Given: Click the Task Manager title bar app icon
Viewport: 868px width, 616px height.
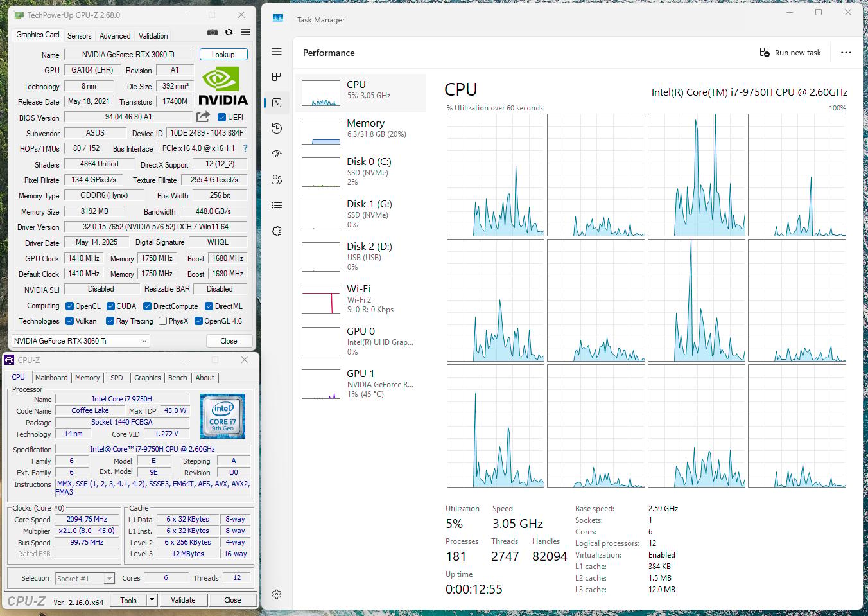Looking at the screenshot, I should tap(278, 19).
